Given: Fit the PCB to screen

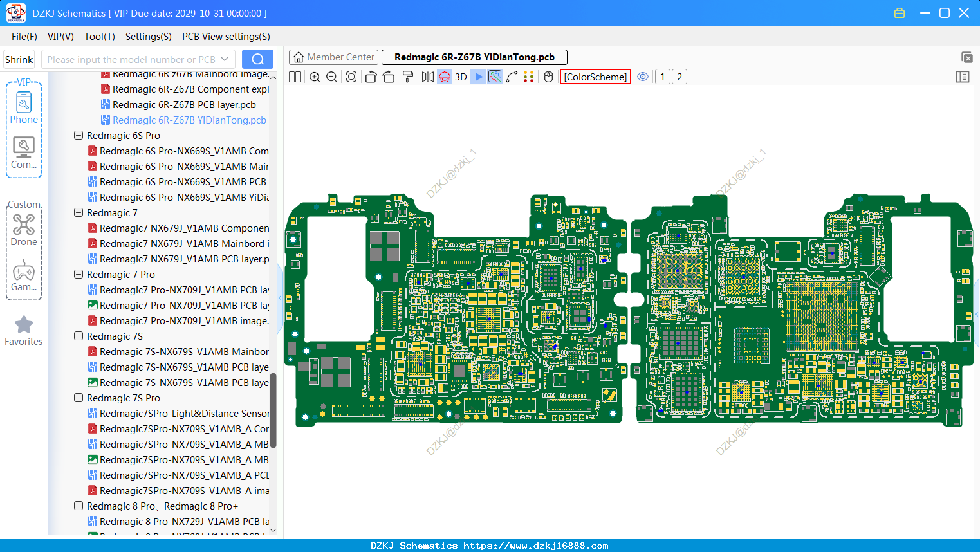Looking at the screenshot, I should click(351, 77).
